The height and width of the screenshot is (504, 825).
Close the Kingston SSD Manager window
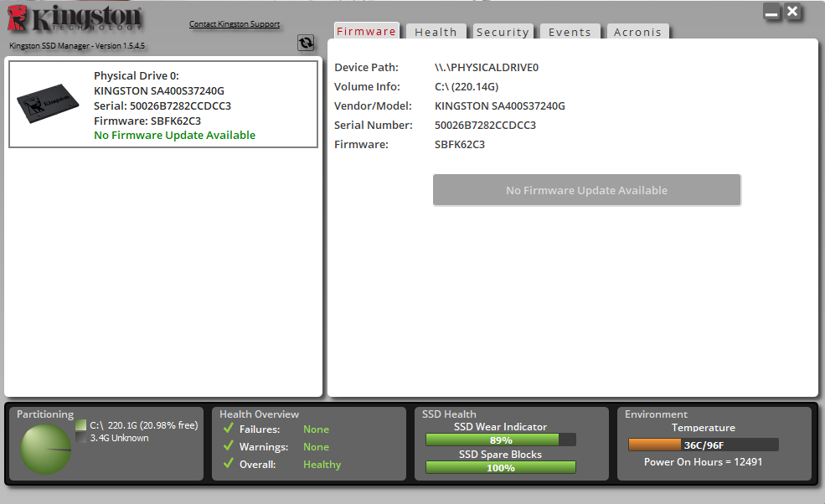(x=792, y=12)
